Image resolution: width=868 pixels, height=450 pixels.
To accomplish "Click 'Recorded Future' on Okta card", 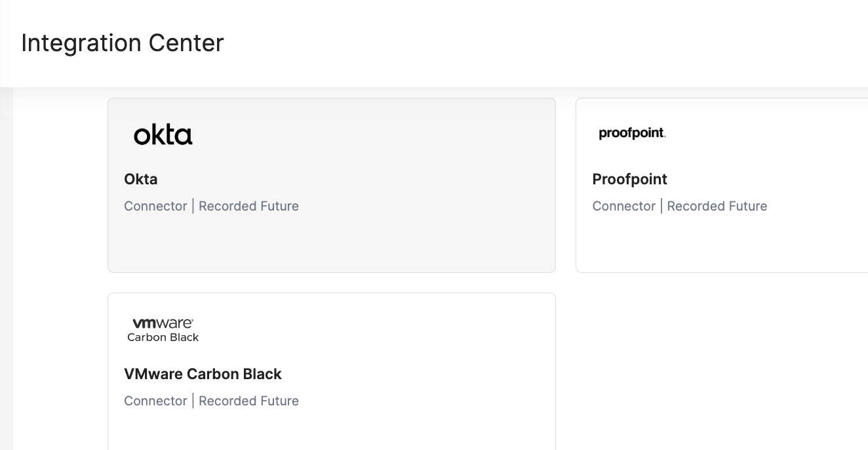I will tap(248, 206).
